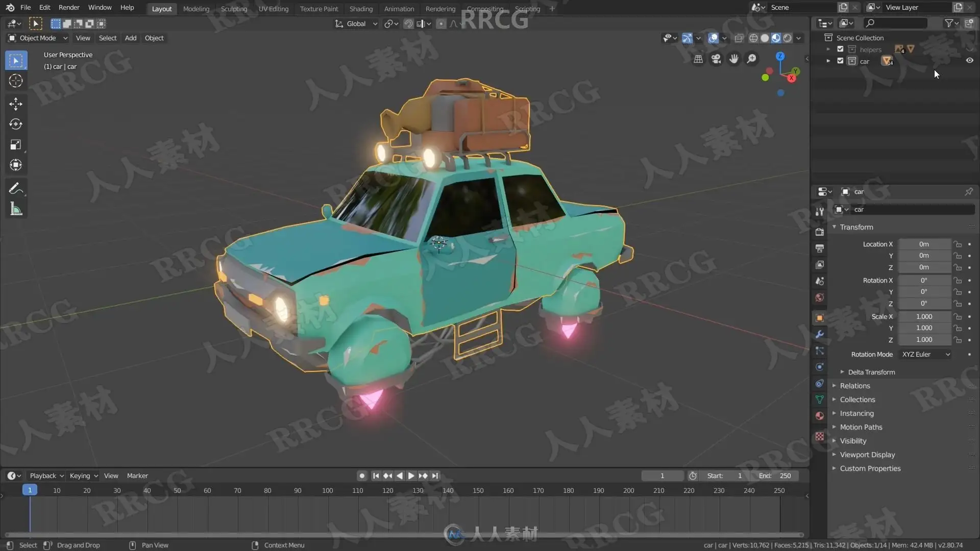Uncheck the car collection checkbox

click(840, 61)
